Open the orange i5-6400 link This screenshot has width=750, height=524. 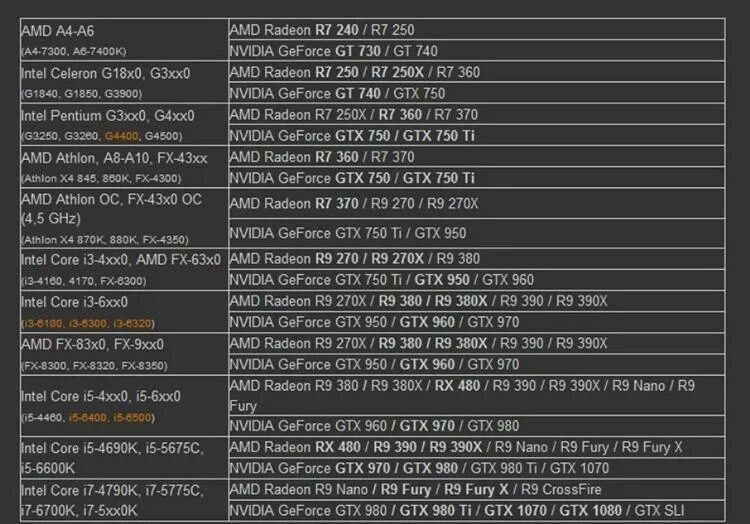[x=88, y=418]
